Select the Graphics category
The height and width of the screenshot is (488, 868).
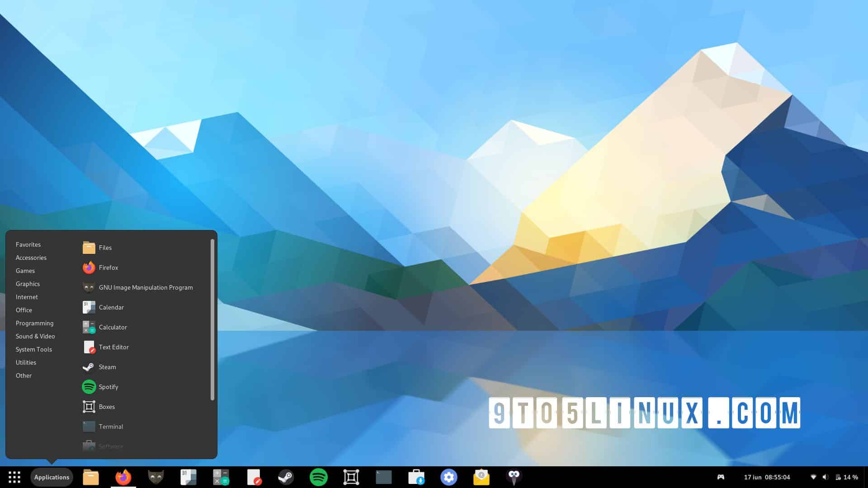click(28, 284)
